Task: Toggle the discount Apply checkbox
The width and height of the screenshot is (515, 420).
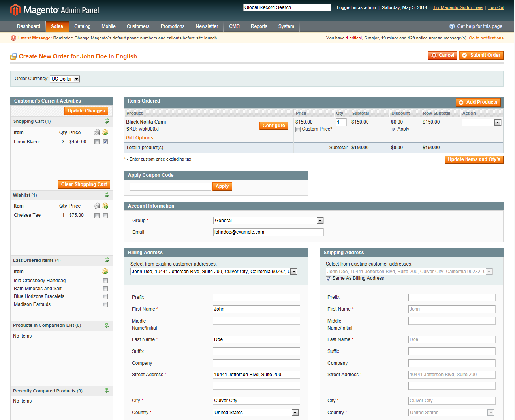Action: 393,129
